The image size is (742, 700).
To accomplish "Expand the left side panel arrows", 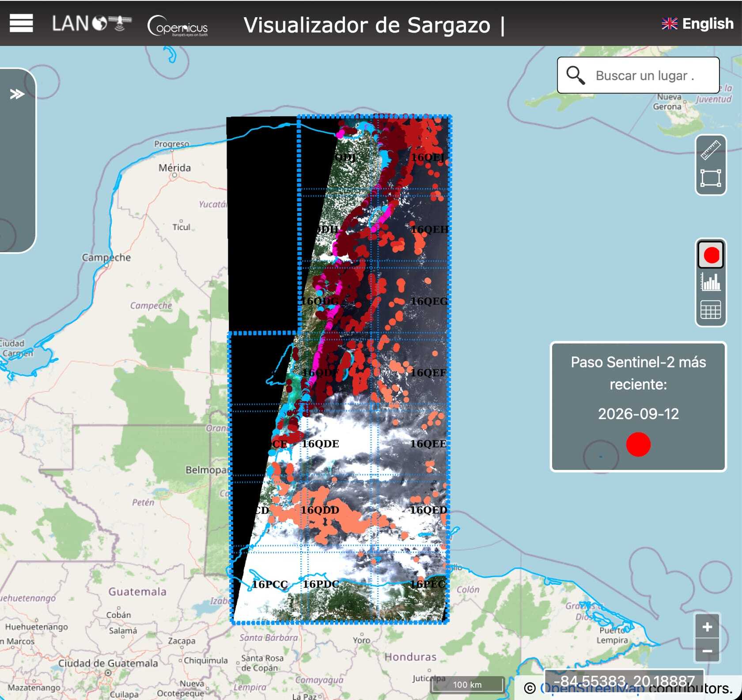I will pyautogui.click(x=17, y=94).
